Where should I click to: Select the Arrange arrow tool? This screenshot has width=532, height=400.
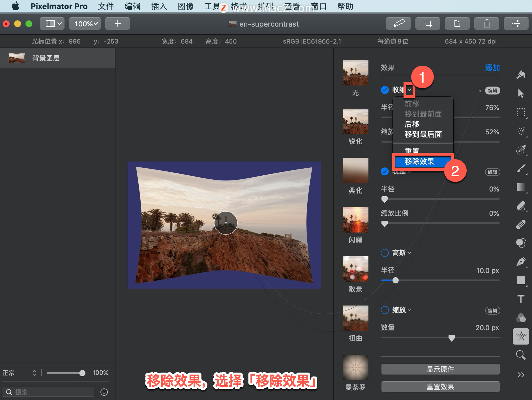point(521,93)
